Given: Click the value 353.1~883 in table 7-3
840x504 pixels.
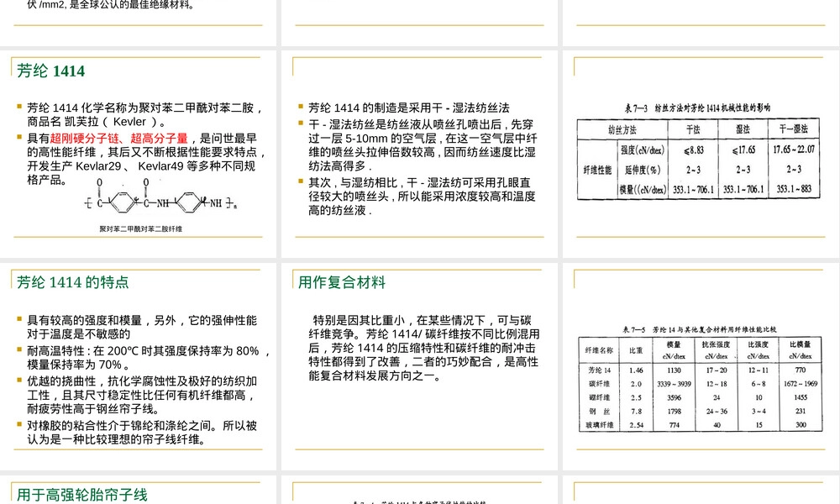Looking at the screenshot, I should pyautogui.click(x=794, y=188).
